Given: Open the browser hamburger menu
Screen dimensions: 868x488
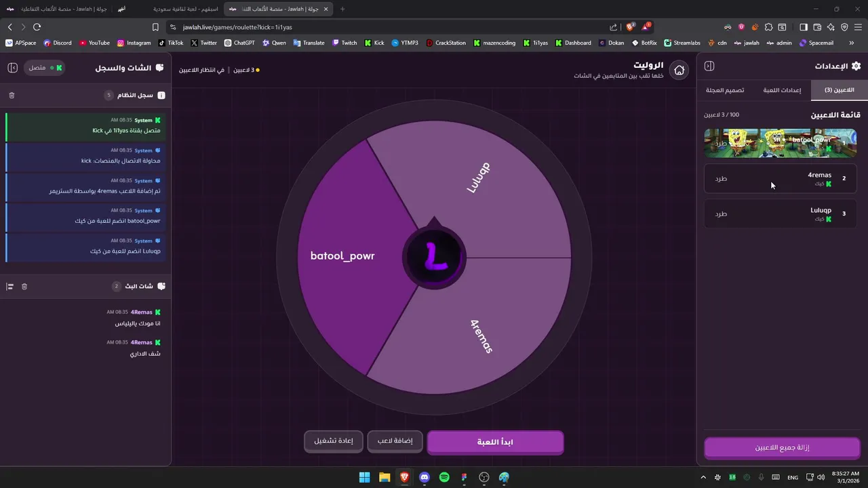Looking at the screenshot, I should click(859, 27).
